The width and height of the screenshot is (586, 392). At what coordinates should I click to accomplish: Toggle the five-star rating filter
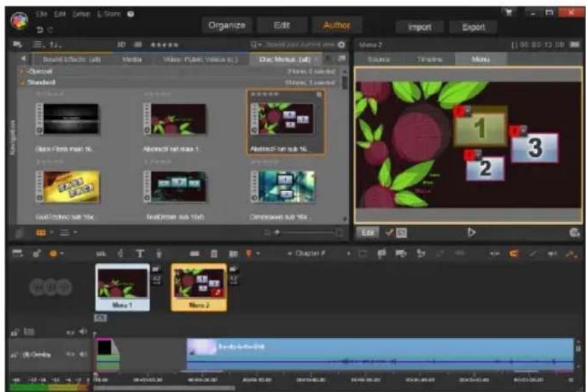pos(164,45)
